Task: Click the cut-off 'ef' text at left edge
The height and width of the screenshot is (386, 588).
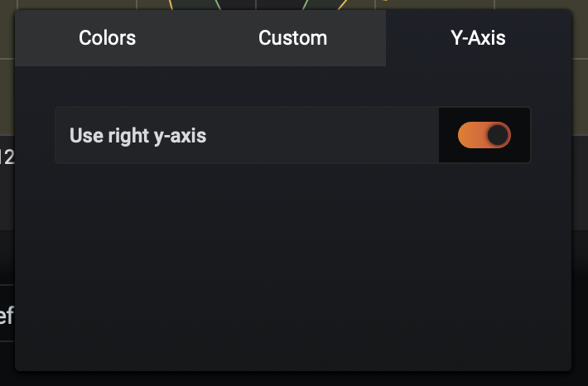Action: (x=7, y=315)
